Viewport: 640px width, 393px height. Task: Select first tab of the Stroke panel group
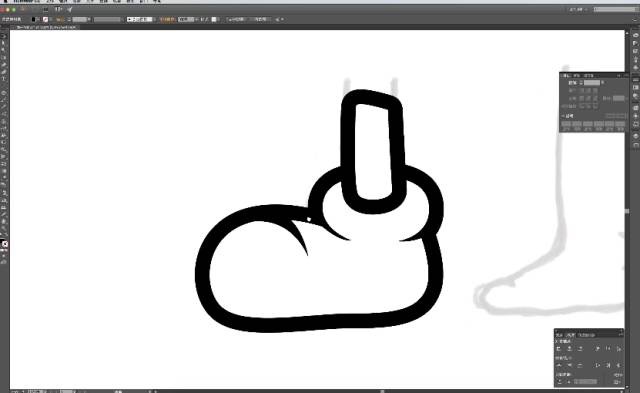tap(565, 76)
